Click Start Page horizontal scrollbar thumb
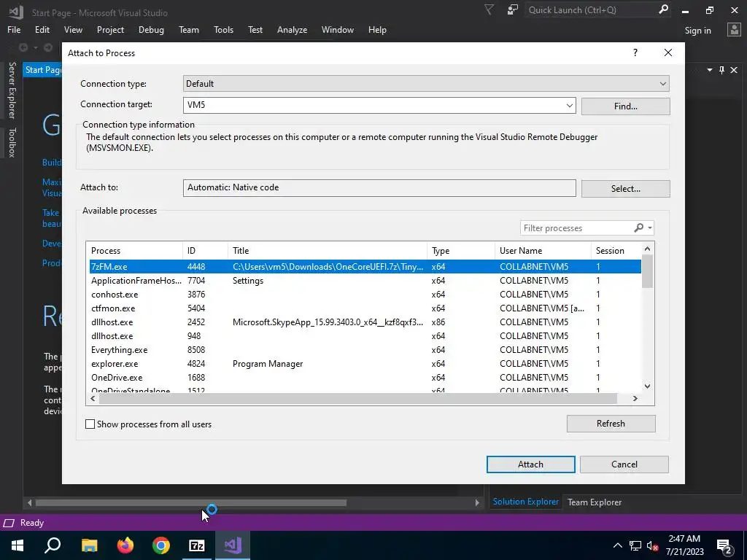This screenshot has width=747, height=560. click(191, 502)
